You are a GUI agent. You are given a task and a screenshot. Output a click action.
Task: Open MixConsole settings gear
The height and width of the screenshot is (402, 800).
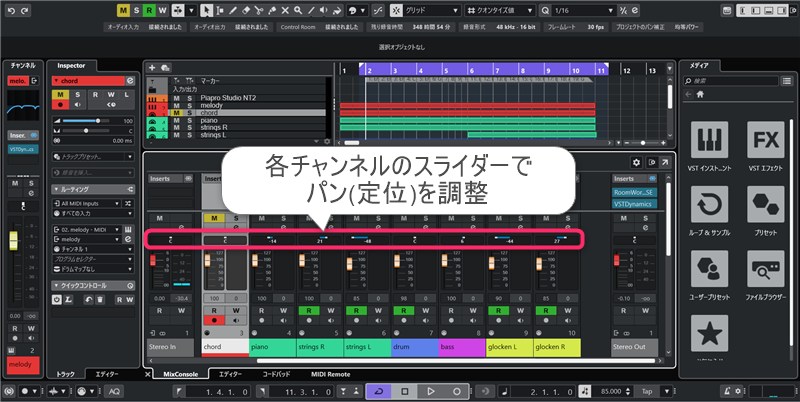[x=636, y=162]
